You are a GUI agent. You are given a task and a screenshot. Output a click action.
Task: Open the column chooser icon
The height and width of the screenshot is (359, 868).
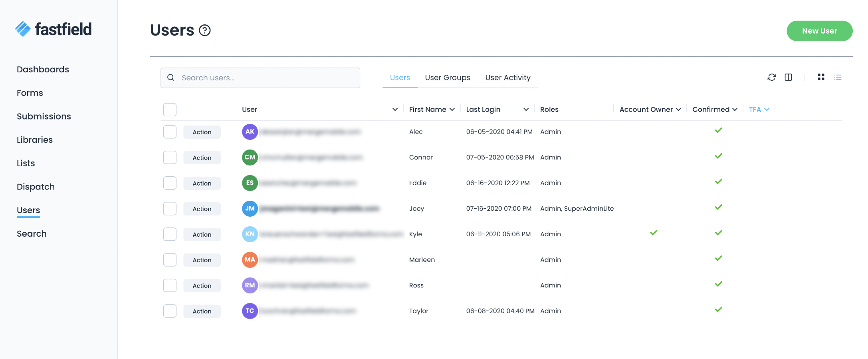coord(788,77)
